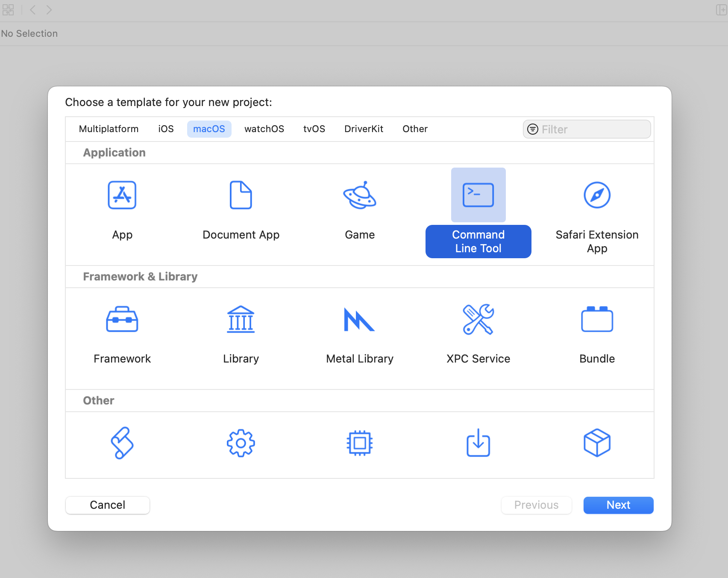Select the cube package icon under Other
This screenshot has height=578, width=728.
(597, 443)
